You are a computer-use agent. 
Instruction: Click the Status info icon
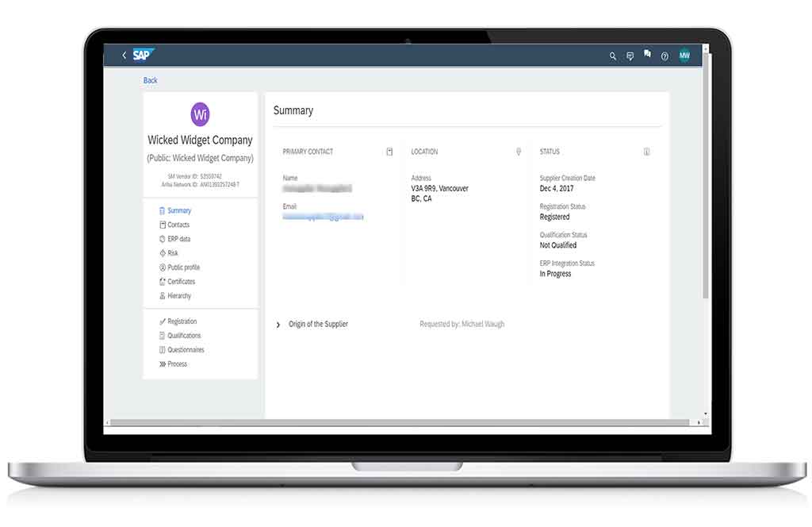[x=646, y=152]
